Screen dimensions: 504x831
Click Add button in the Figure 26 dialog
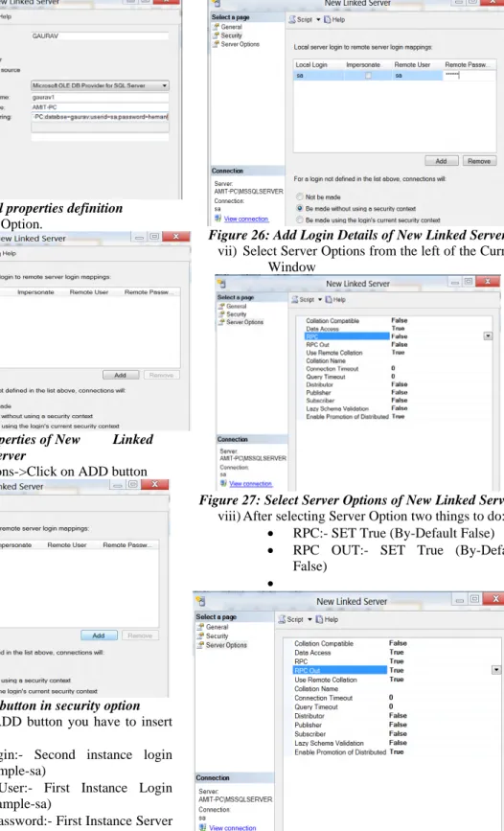(441, 161)
